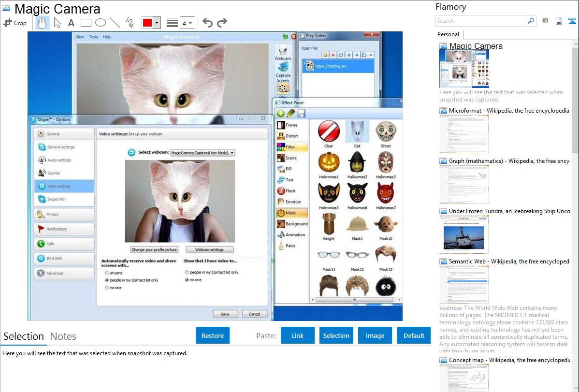Click the Default paste button
This screenshot has height=392, width=579.
[x=414, y=335]
